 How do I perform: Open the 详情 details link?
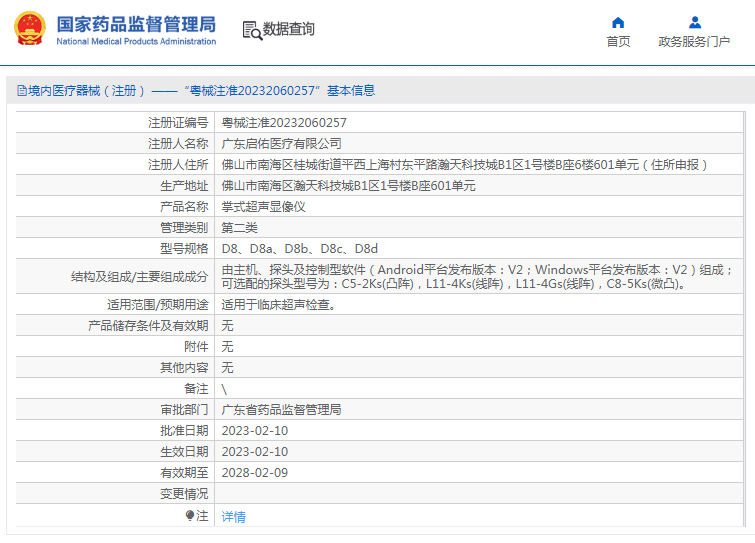click(x=234, y=517)
